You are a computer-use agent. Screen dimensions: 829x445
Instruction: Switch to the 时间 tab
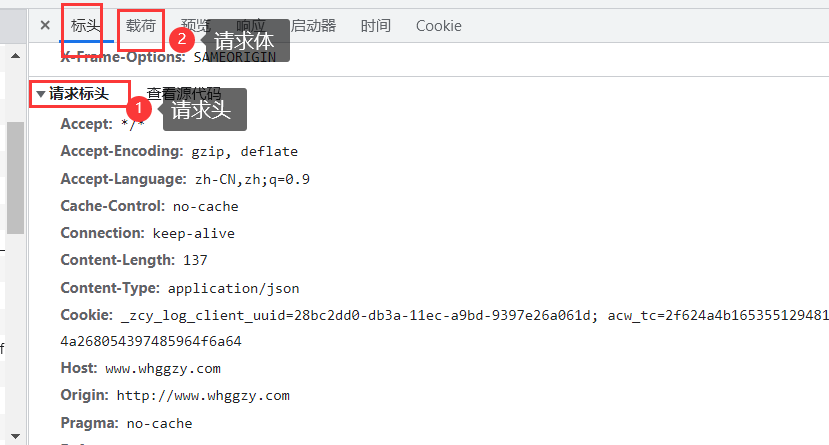click(375, 26)
